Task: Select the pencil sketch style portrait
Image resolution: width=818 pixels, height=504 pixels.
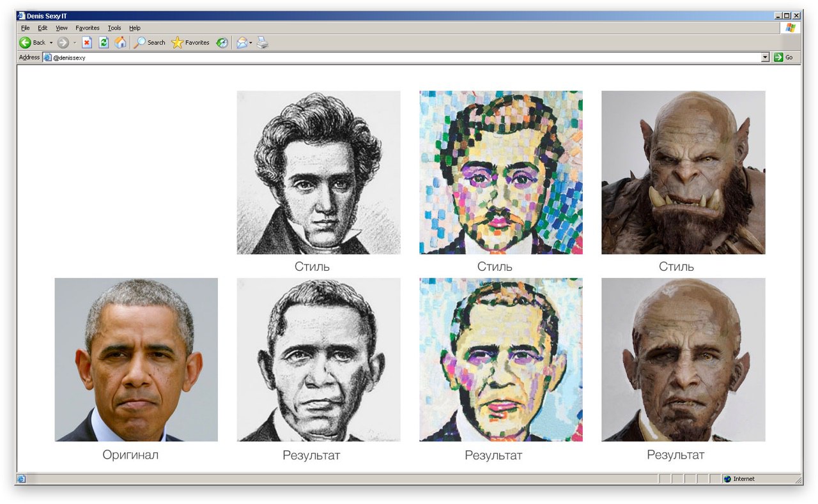Action: click(318, 172)
